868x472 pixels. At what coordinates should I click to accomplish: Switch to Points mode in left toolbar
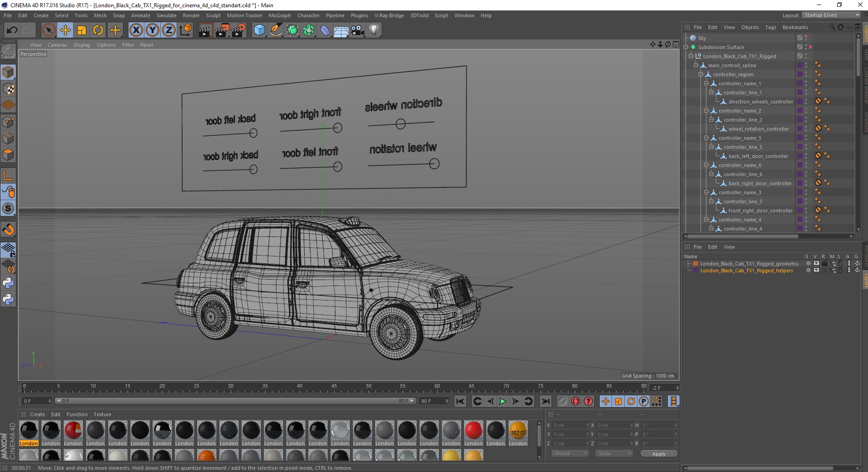tap(8, 122)
